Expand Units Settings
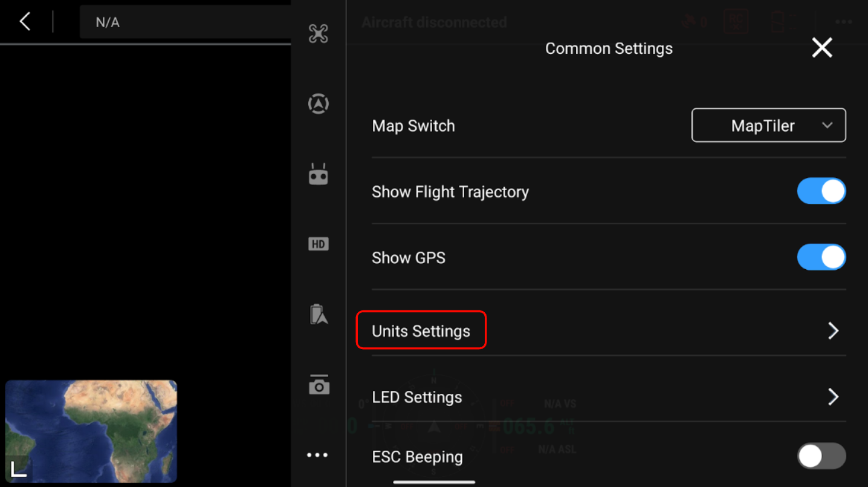This screenshot has width=868, height=487. (421, 331)
